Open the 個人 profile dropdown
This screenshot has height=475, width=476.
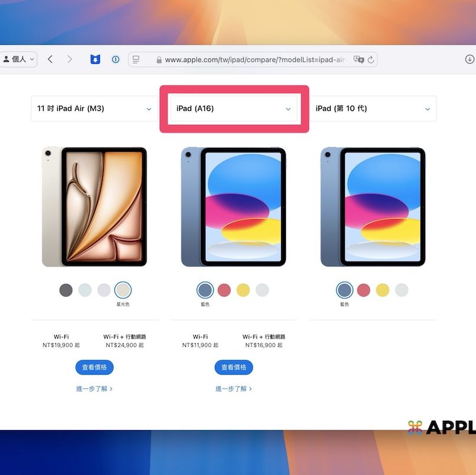tap(18, 59)
